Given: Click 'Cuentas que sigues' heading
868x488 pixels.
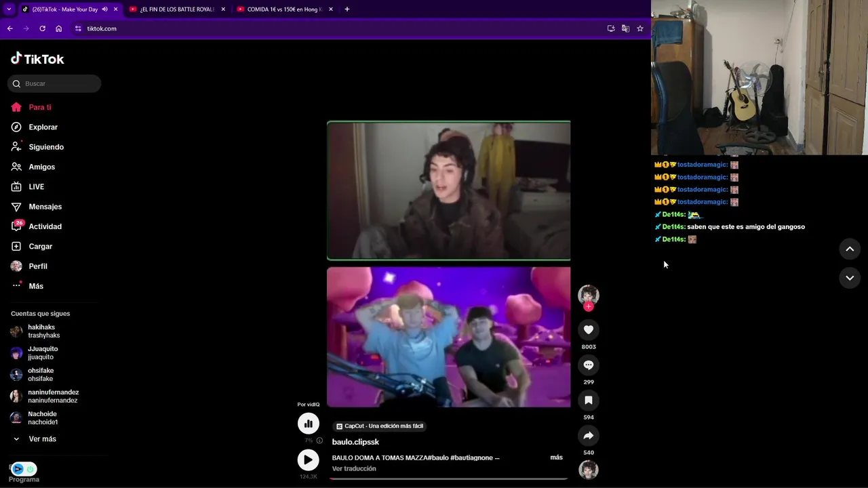Looking at the screenshot, I should pyautogui.click(x=40, y=314).
